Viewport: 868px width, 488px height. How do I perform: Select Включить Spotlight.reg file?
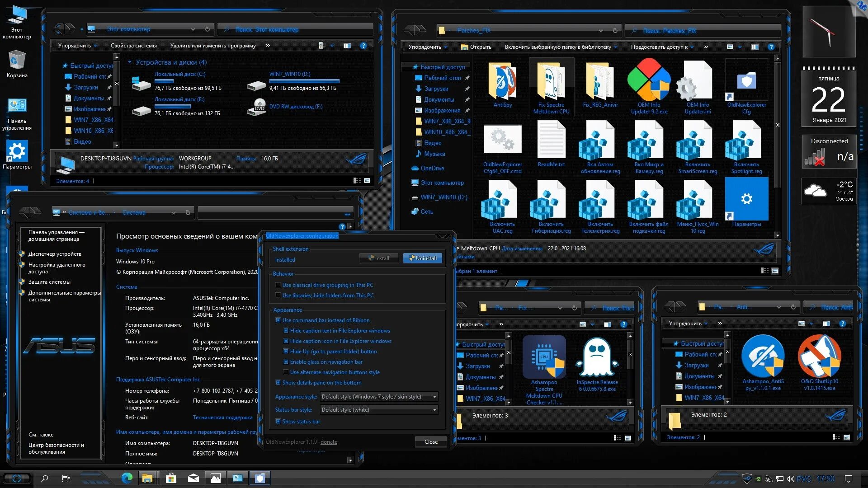[x=746, y=147]
